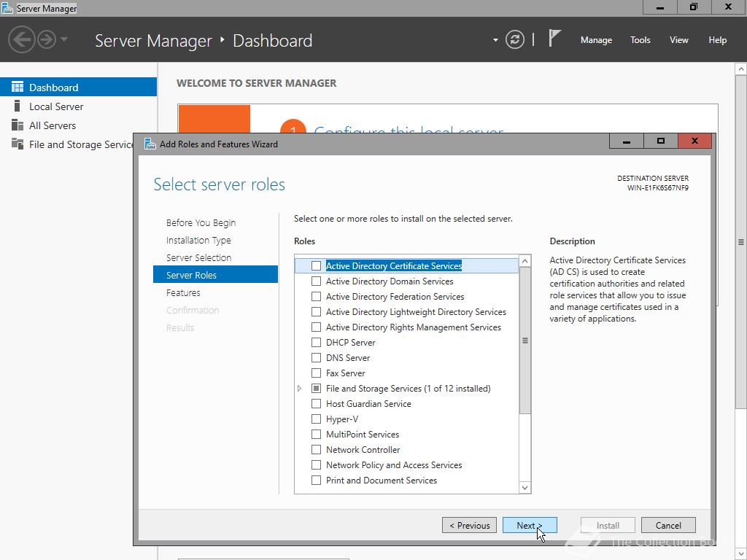Image resolution: width=747 pixels, height=560 pixels.
Task: Expand File and Storage Services tree
Action: (300, 389)
